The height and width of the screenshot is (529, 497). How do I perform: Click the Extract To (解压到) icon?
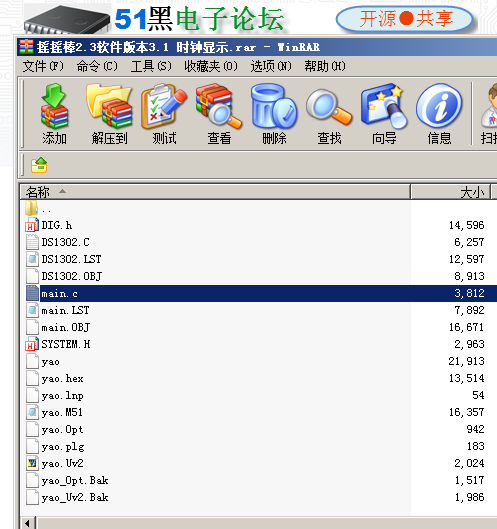tap(109, 106)
